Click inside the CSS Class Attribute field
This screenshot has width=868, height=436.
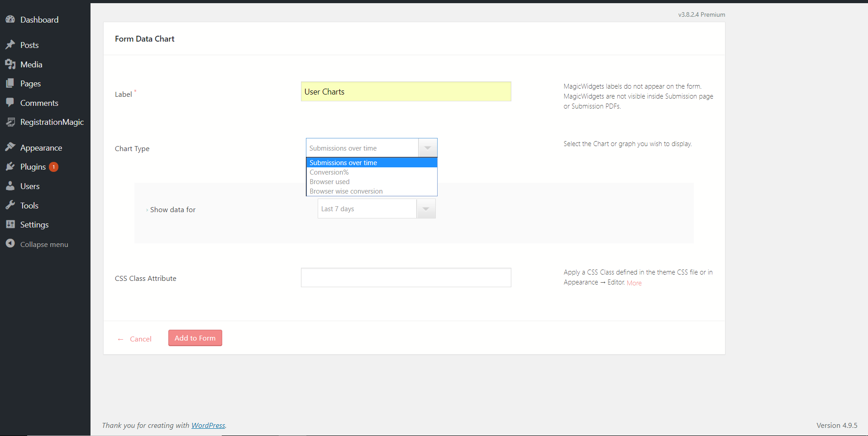pos(405,277)
